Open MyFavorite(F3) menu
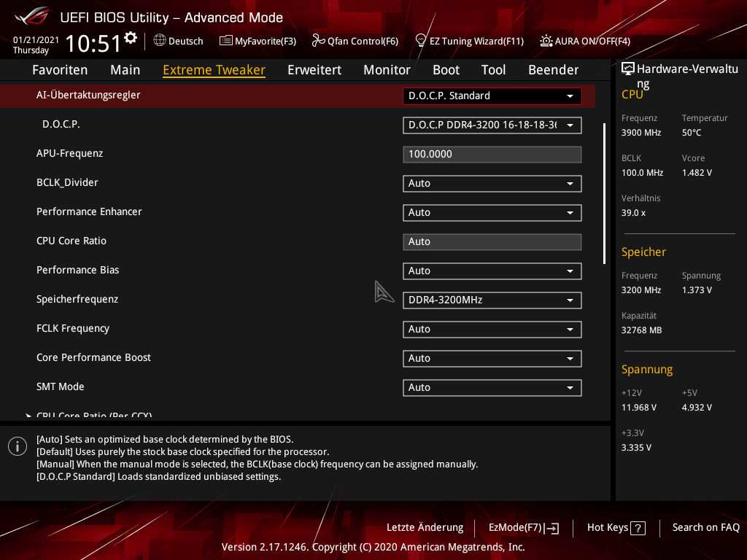 258,41
